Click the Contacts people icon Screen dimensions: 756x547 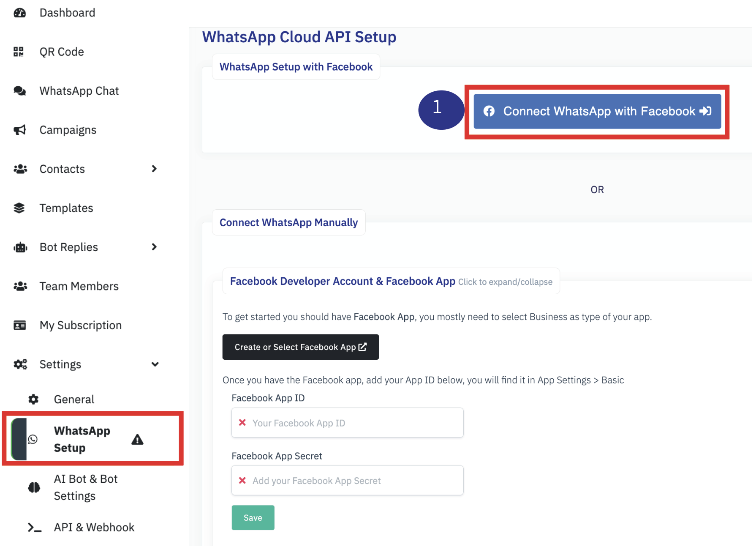(20, 169)
